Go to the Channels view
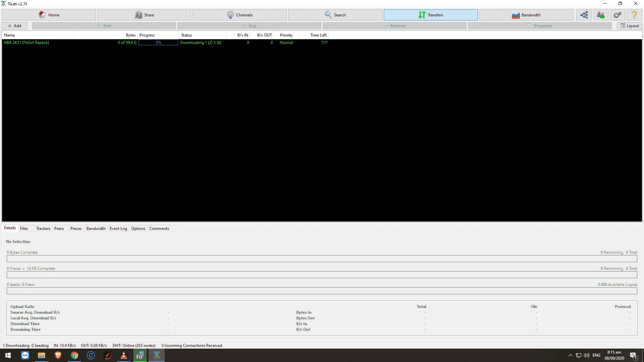This screenshot has width=644, height=362. click(239, 15)
